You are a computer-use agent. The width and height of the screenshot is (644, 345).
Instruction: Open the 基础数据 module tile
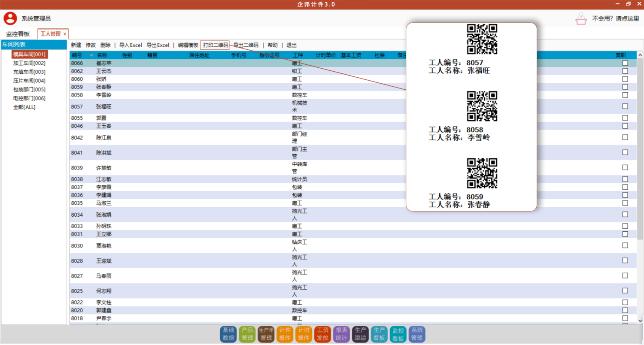coord(228,334)
